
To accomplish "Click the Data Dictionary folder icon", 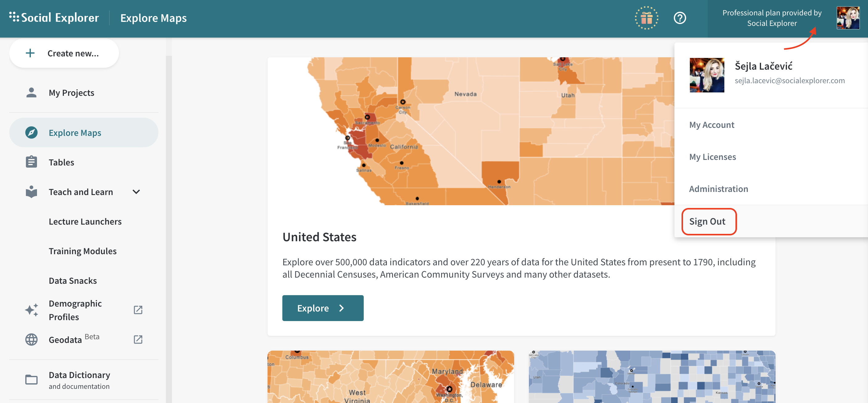I will coord(31,380).
